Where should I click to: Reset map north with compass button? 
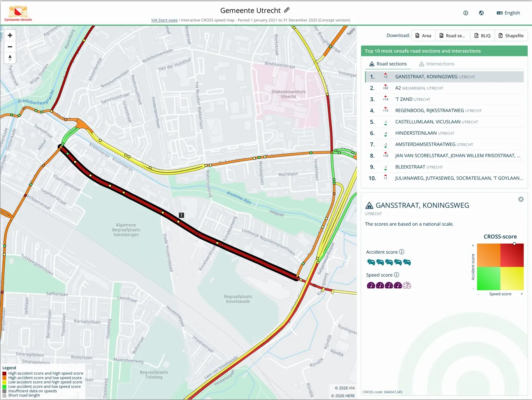click(10, 58)
